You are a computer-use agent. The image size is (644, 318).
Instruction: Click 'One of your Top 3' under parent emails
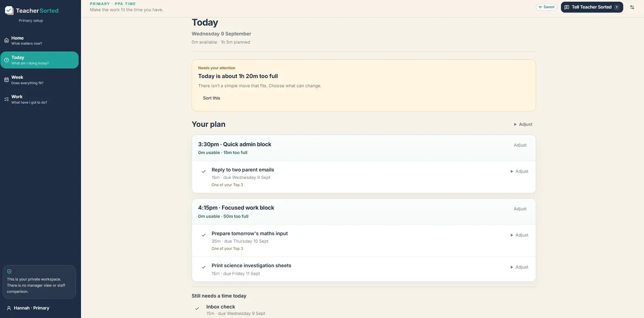(x=227, y=185)
